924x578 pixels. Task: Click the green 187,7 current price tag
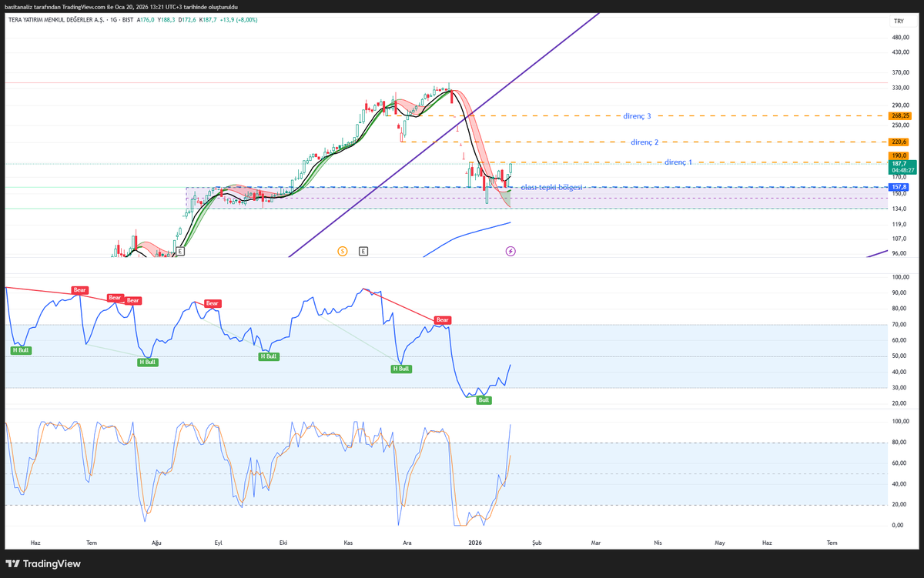click(902, 166)
